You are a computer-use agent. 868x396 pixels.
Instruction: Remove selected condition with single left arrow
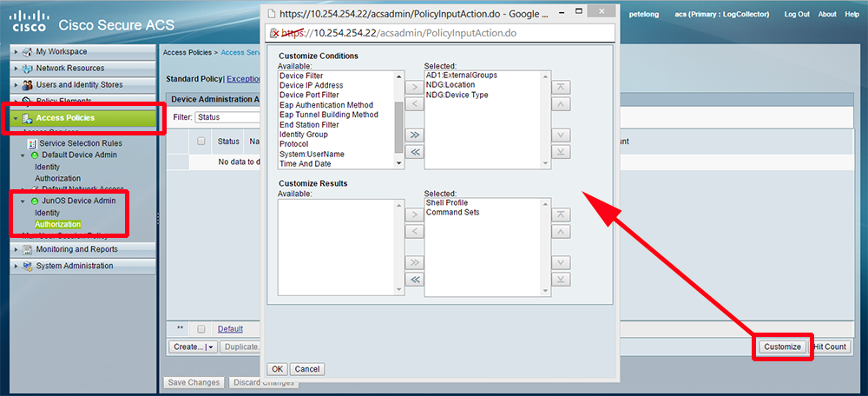[x=414, y=104]
